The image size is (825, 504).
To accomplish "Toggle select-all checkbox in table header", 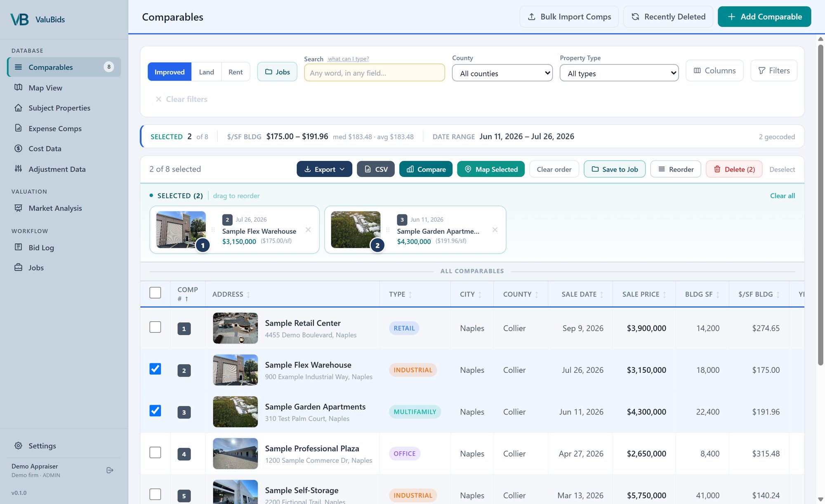I will click(155, 292).
